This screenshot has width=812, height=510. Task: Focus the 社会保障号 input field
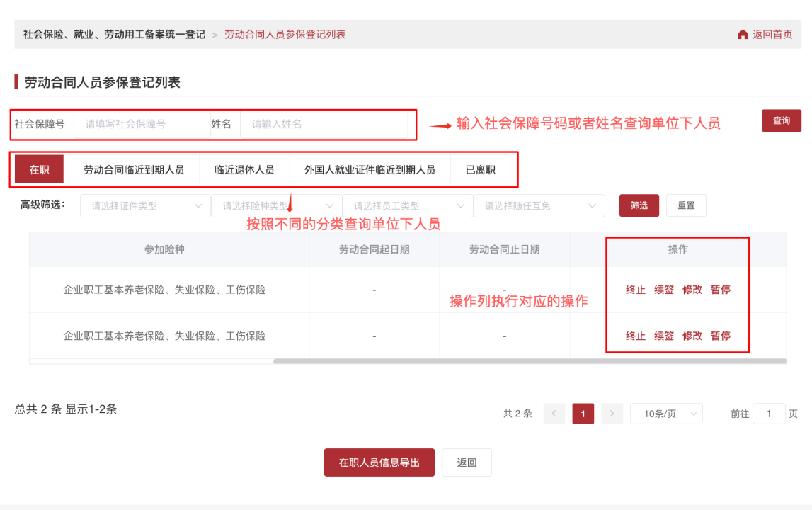point(142,124)
